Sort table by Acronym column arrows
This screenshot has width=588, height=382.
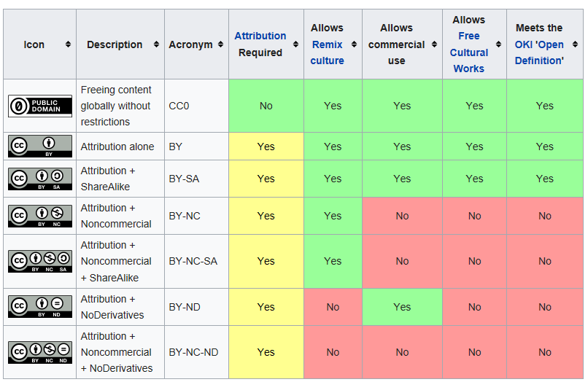click(220, 44)
